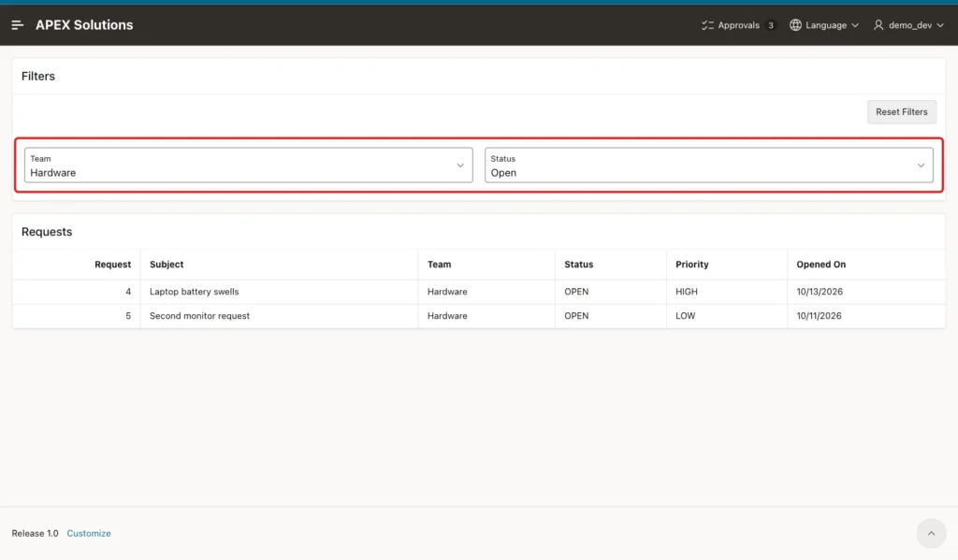Expand the demo_dev user menu chevron
This screenshot has height=560, width=958.
pyautogui.click(x=940, y=25)
